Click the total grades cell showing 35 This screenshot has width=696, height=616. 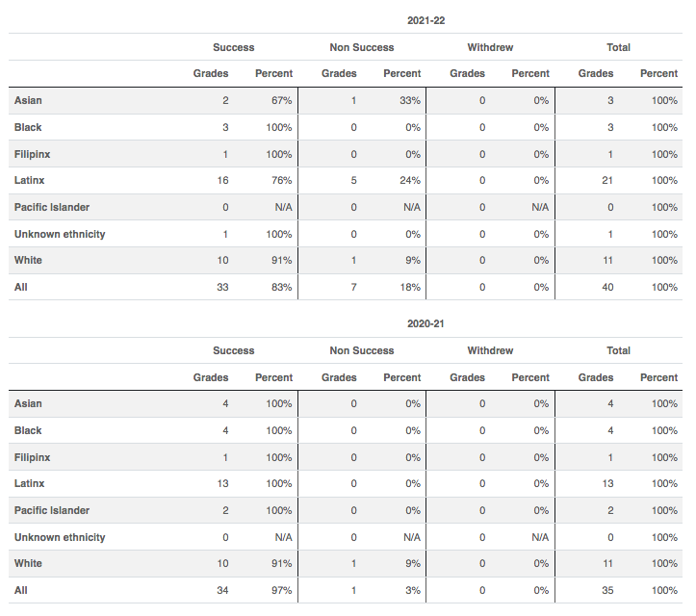[607, 590]
